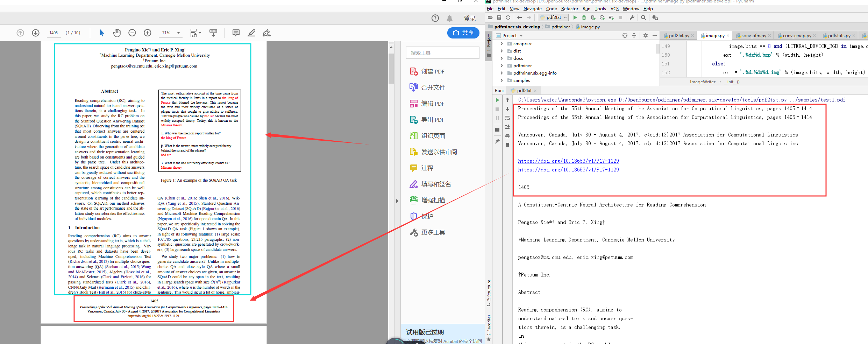
Task: Pin the pdf2txt Run tab
Action: click(498, 140)
